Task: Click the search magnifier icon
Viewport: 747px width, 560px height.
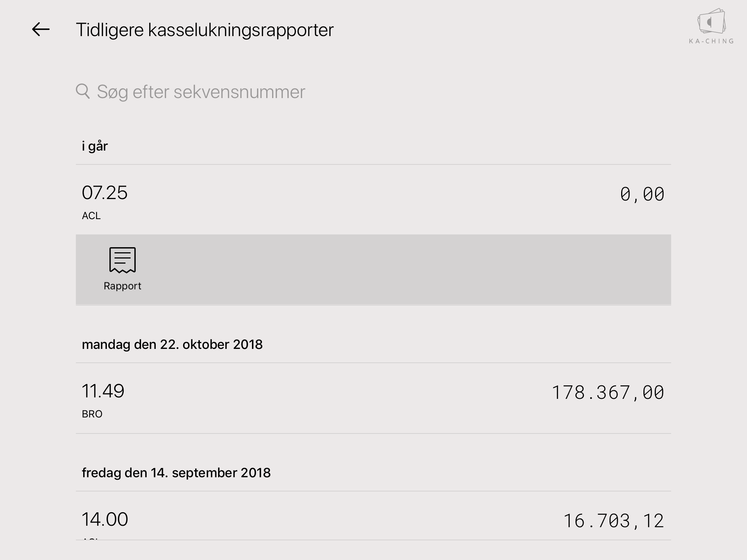Action: pos(83,91)
